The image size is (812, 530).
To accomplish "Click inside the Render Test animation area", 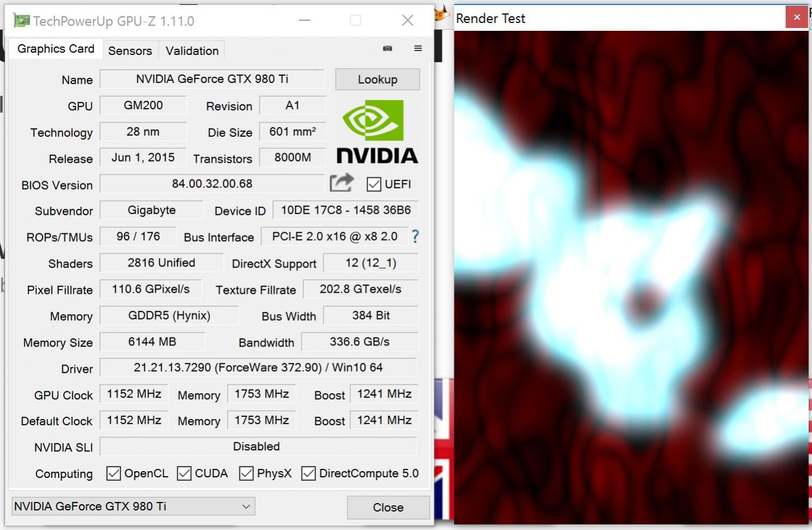I will (x=632, y=278).
